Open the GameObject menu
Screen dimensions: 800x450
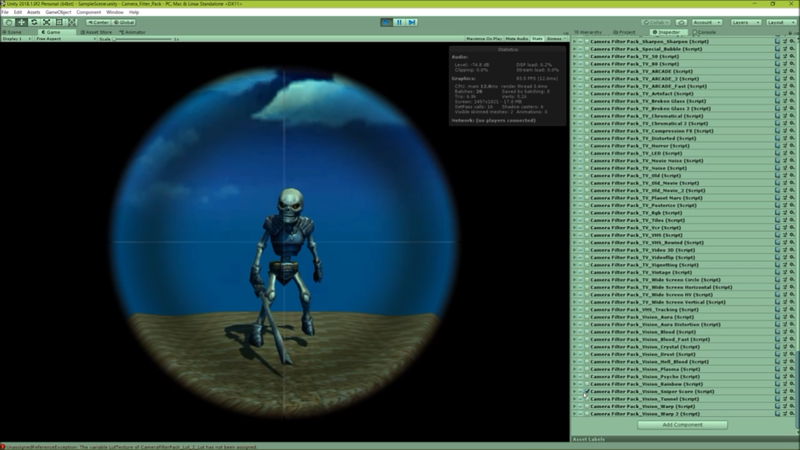(58, 12)
